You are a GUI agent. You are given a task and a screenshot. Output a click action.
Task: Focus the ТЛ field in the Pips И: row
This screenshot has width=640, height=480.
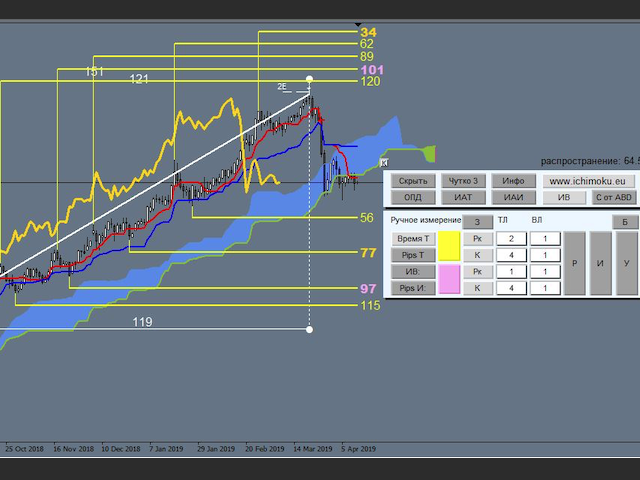point(511,288)
